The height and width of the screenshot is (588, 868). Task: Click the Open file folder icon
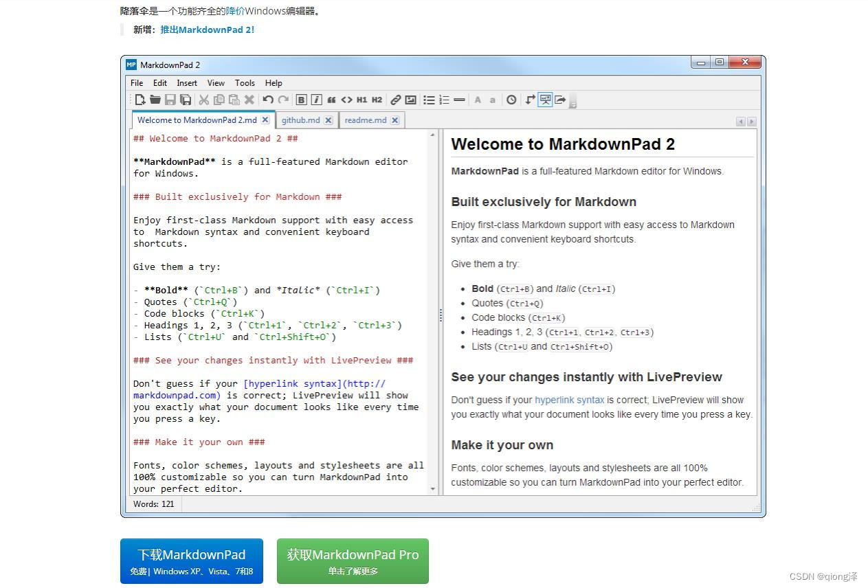pyautogui.click(x=155, y=100)
